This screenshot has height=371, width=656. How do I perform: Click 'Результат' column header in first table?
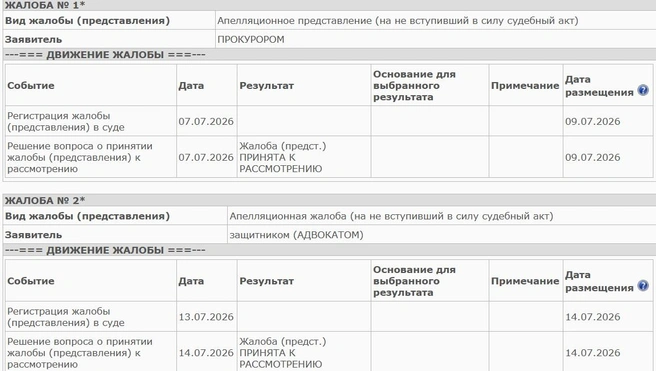266,85
